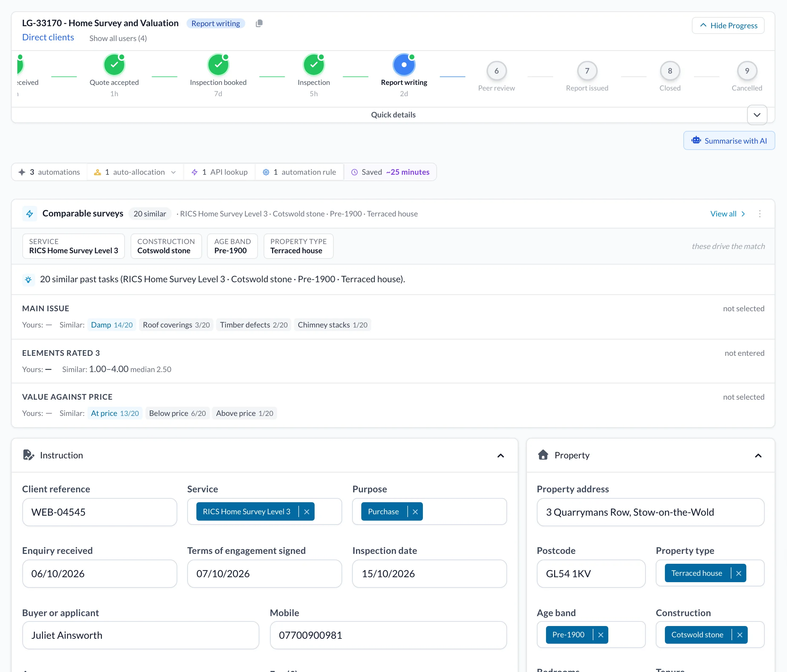Click Hide Progress button
The image size is (787, 672).
pyautogui.click(x=728, y=25)
